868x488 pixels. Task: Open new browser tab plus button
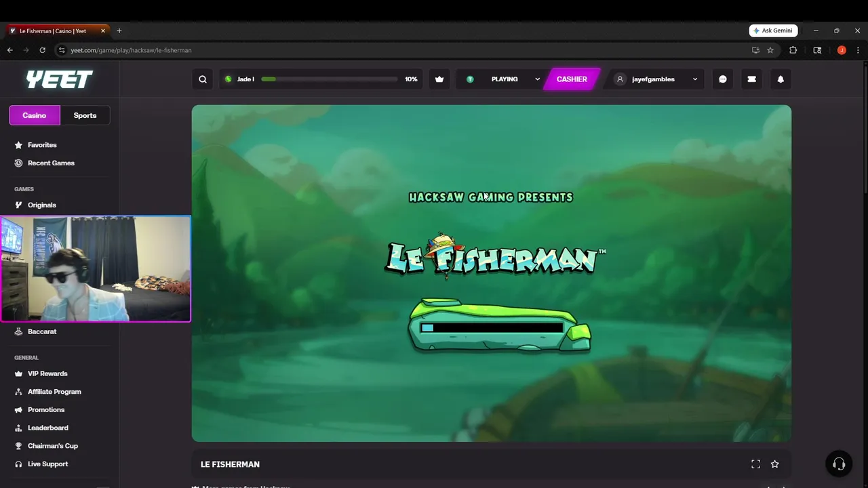click(119, 30)
